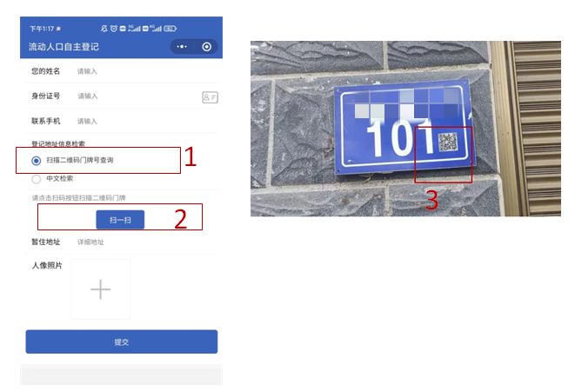
Task: Focus the 身份证号 input field
Action: [137, 96]
